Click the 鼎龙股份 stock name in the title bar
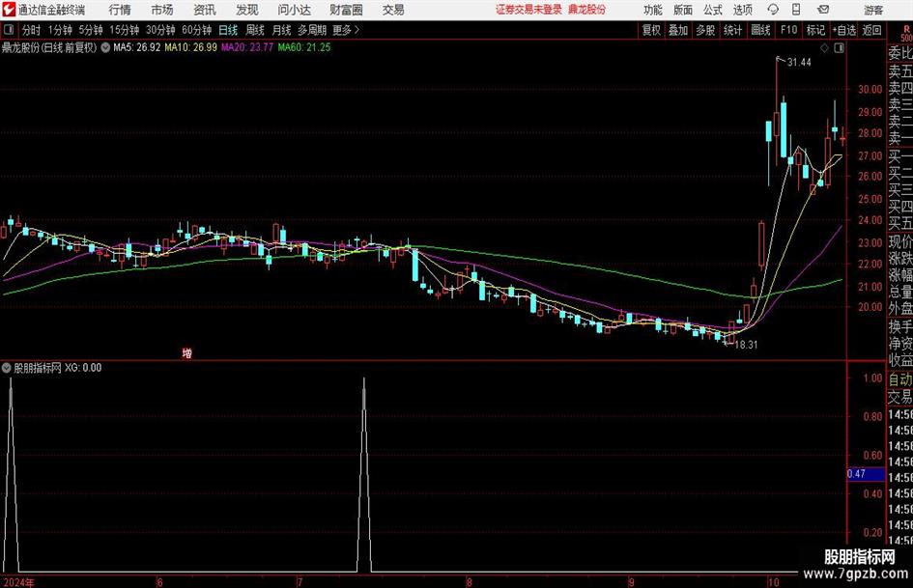The height and width of the screenshot is (588, 913). 587,10
